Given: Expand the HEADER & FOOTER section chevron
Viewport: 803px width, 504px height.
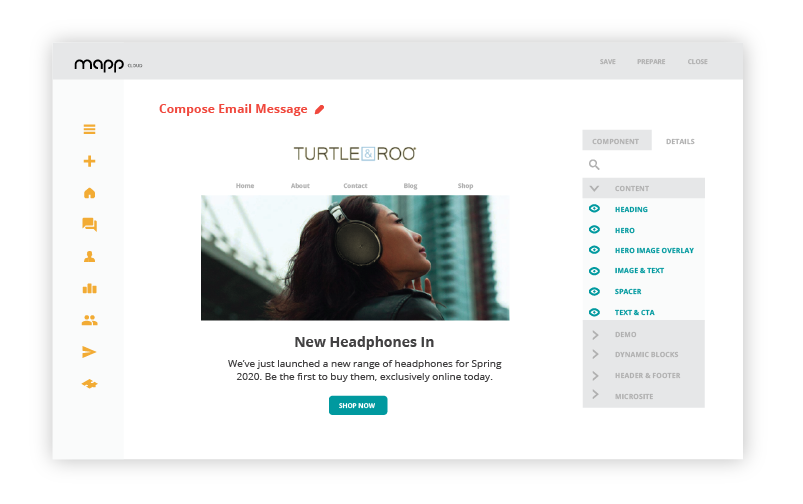Looking at the screenshot, I should point(595,375).
